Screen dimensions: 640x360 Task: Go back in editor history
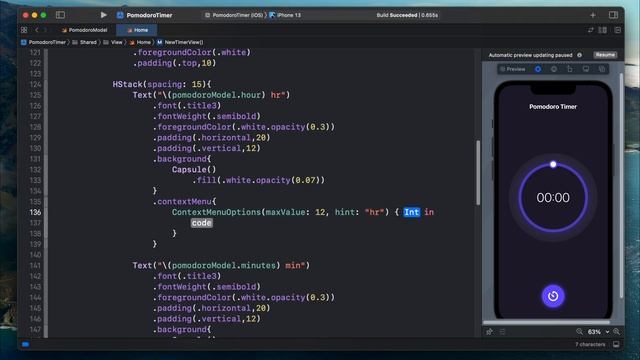[x=37, y=30]
